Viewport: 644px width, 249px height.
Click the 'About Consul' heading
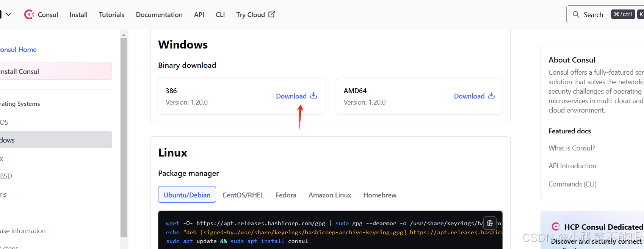[x=572, y=60]
